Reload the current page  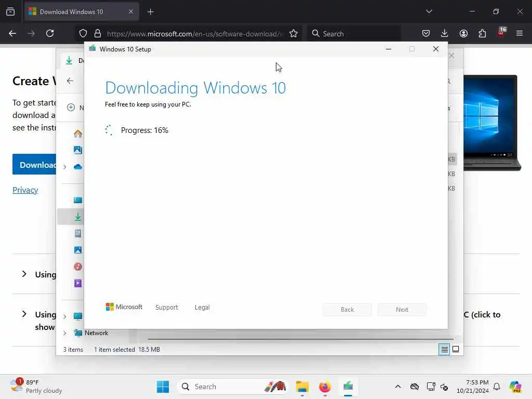tap(50, 33)
